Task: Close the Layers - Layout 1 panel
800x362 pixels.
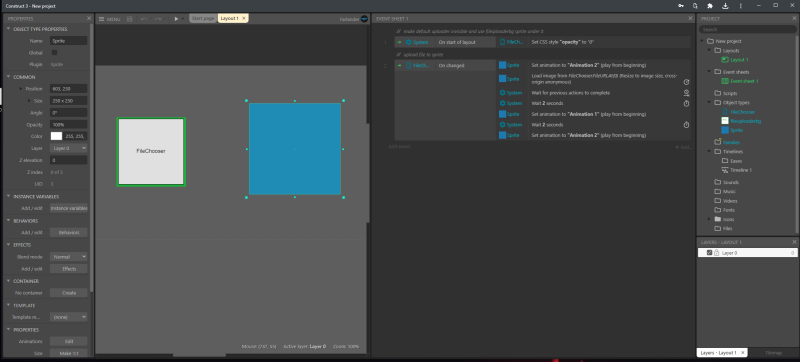Action: (x=794, y=242)
